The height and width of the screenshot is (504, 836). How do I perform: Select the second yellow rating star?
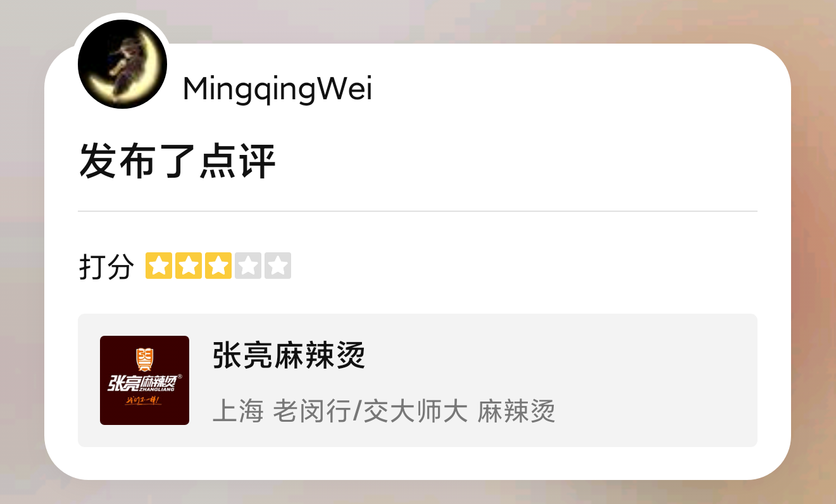(x=189, y=266)
